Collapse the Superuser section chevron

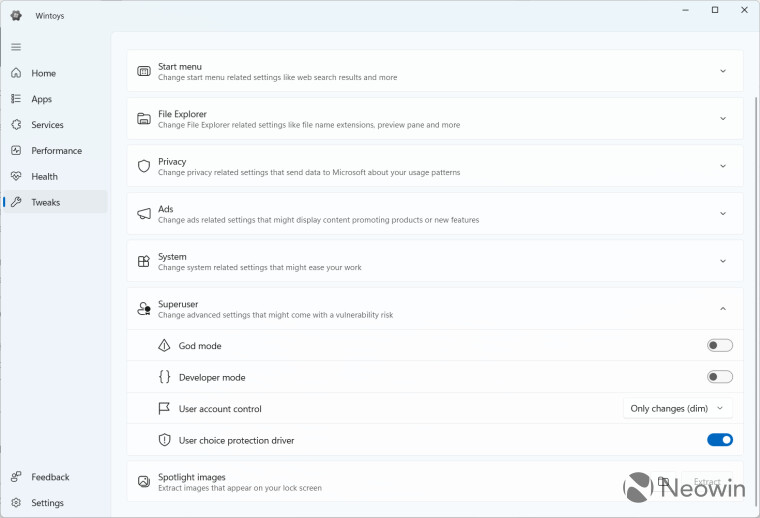pos(723,309)
